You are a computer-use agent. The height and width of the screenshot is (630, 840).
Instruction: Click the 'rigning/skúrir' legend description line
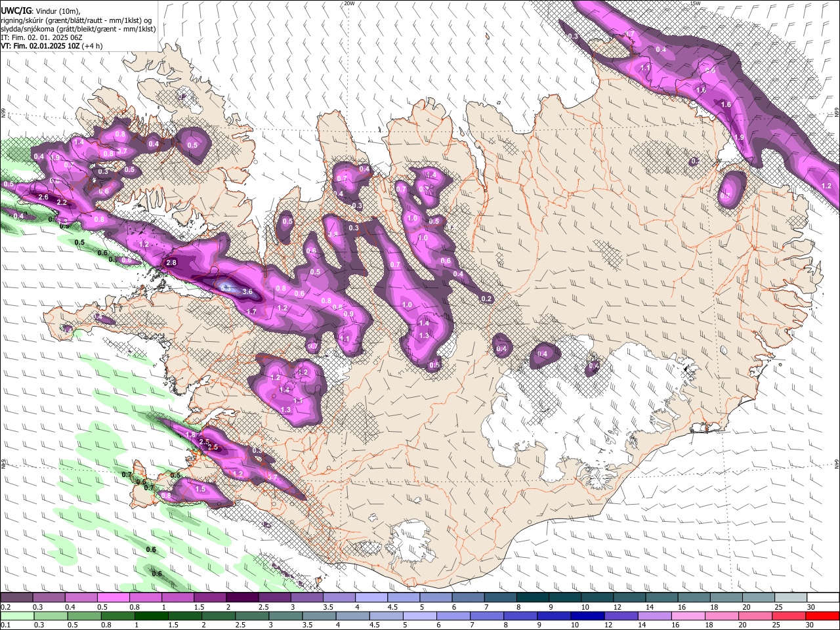(x=77, y=20)
